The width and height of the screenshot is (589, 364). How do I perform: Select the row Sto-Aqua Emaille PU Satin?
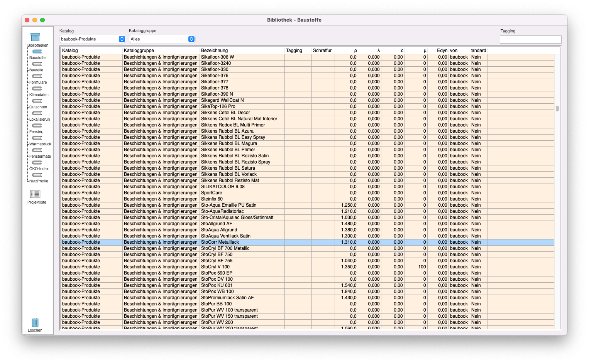[308, 205]
